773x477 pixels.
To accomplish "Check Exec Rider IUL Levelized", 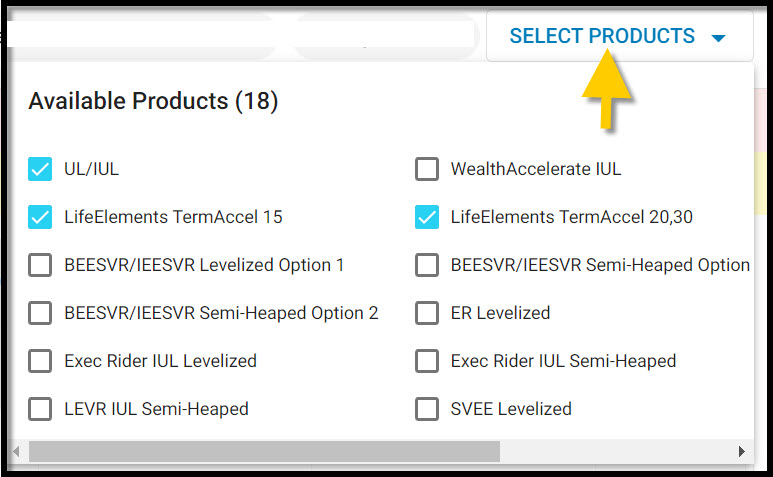I will click(x=40, y=361).
